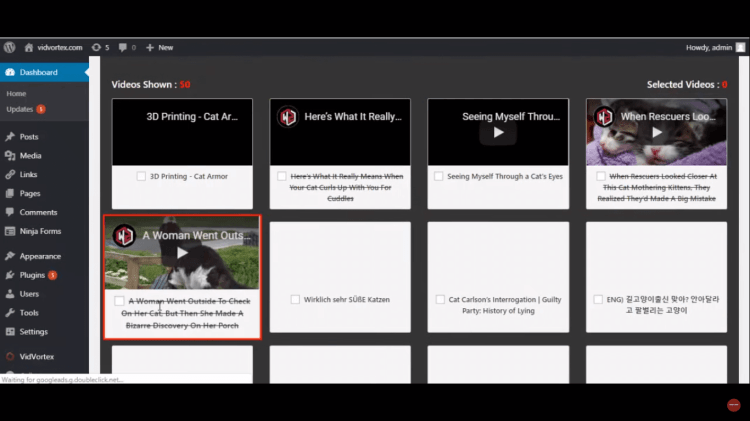The height and width of the screenshot is (421, 750).
Task: Play When Rescuers Looked Closer preview
Action: coord(657,133)
